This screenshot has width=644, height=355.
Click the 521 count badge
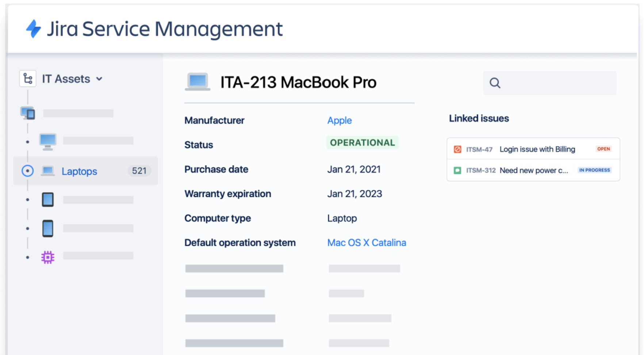(x=139, y=171)
